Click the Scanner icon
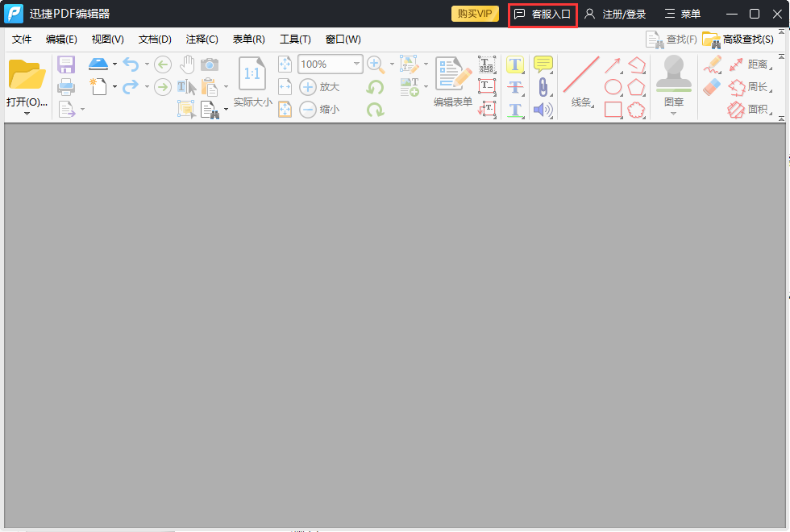This screenshot has width=790, height=532. [x=98, y=64]
